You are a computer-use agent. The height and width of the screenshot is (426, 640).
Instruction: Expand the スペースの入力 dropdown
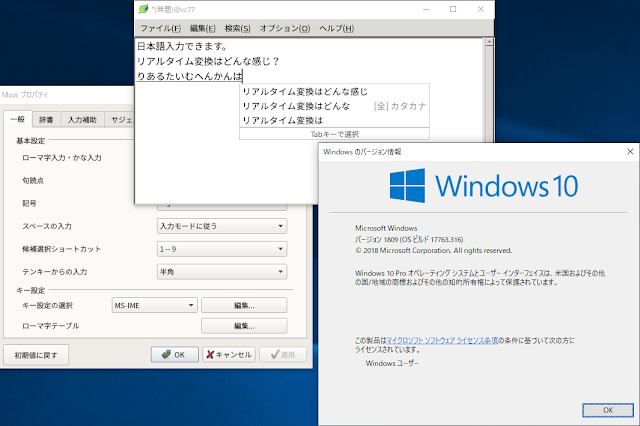(222, 226)
